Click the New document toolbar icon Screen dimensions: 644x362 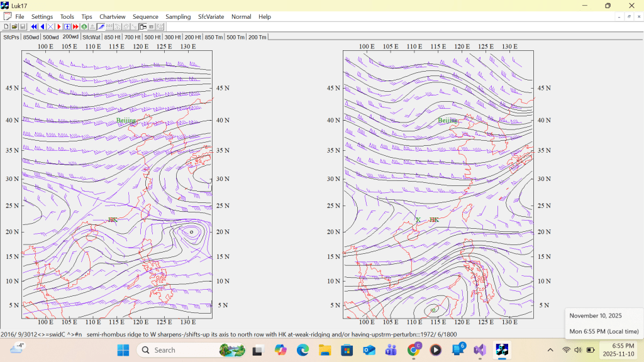[6, 27]
